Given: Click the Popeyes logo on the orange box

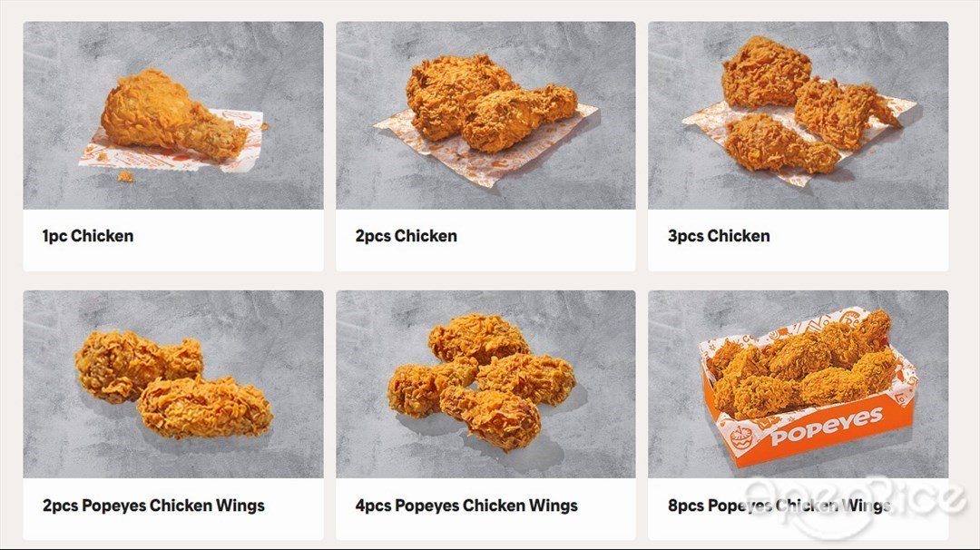Looking at the screenshot, I should [x=827, y=427].
